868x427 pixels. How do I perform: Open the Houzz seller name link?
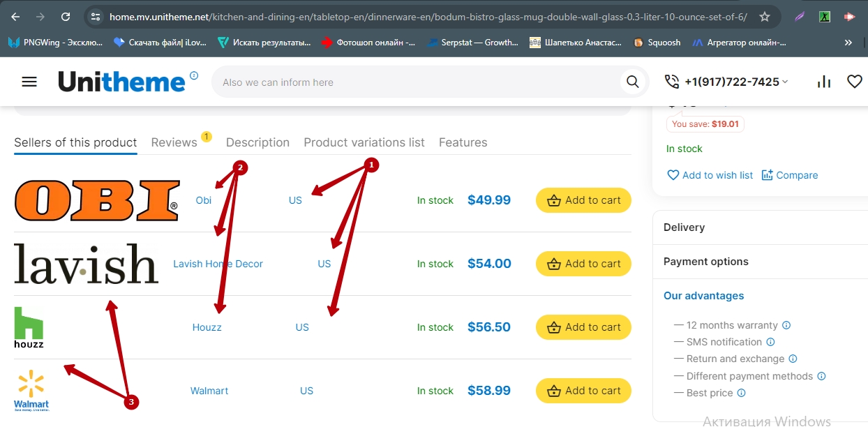click(x=207, y=327)
